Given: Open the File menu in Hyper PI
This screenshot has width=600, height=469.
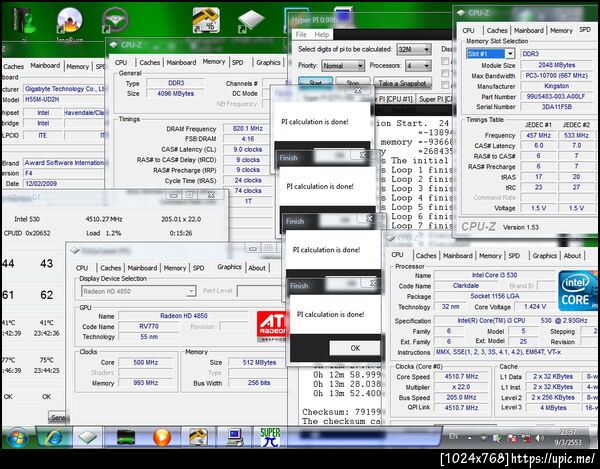Looking at the screenshot, I should click(x=301, y=34).
